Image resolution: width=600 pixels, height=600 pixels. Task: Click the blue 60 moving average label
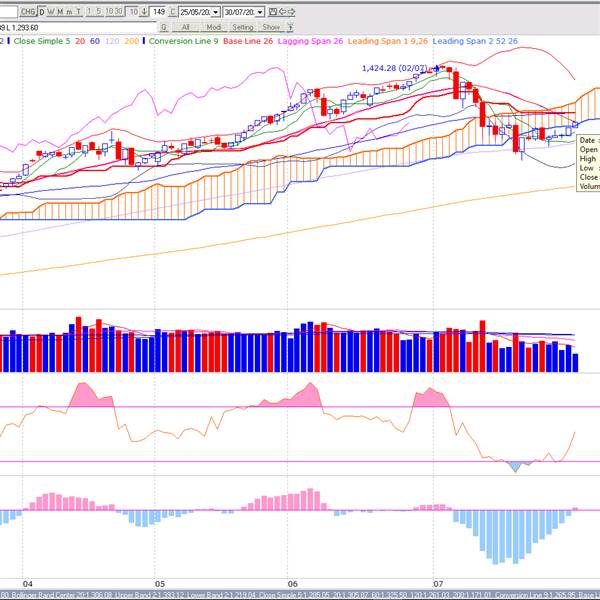pyautogui.click(x=95, y=41)
